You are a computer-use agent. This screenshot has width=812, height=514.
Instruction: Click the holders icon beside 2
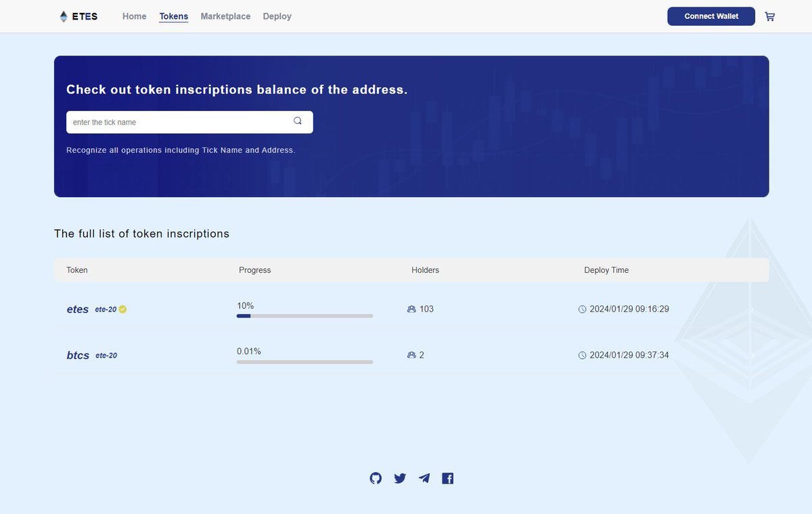pyautogui.click(x=411, y=355)
